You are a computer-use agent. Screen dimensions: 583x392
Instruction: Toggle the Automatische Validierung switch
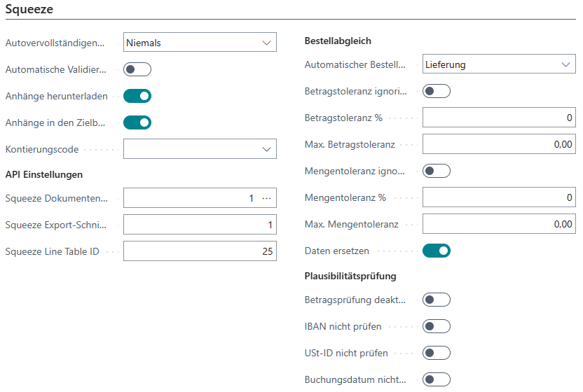tap(137, 69)
